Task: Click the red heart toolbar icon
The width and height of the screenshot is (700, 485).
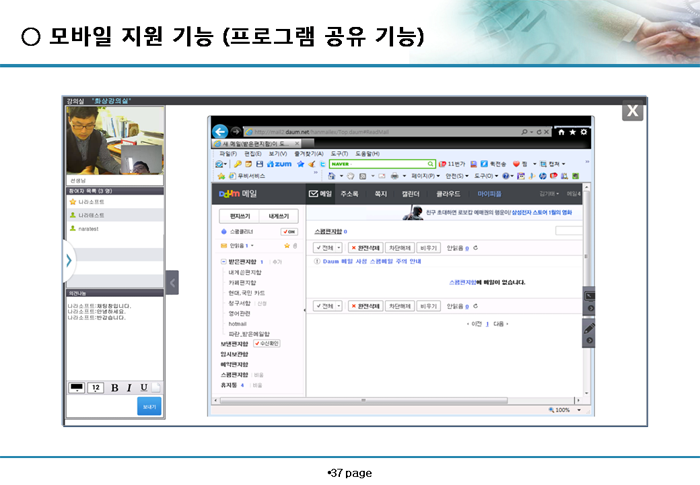Action: click(x=516, y=164)
